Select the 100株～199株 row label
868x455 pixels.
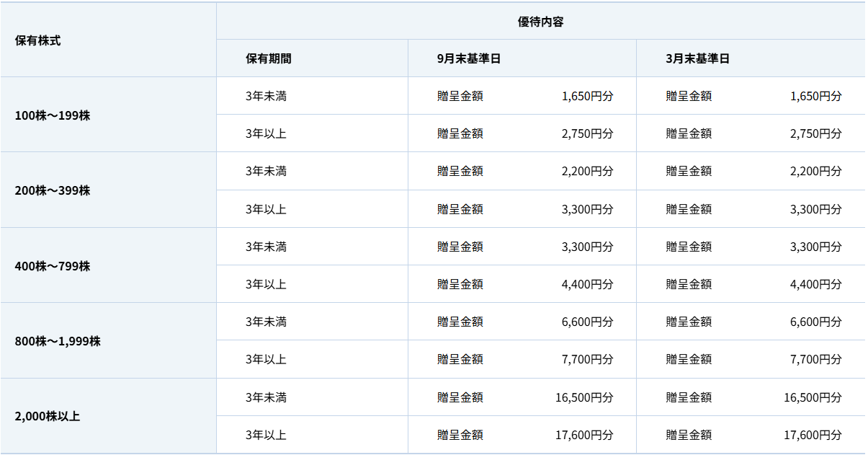coord(53,115)
